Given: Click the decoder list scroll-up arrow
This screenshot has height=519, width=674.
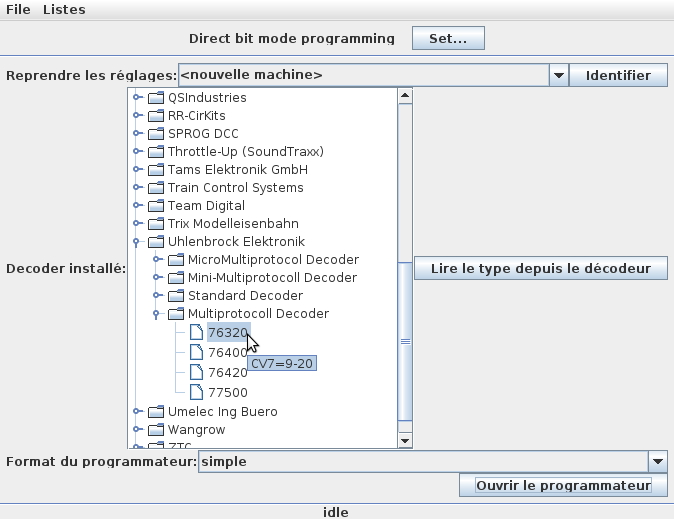Looking at the screenshot, I should click(x=405, y=96).
